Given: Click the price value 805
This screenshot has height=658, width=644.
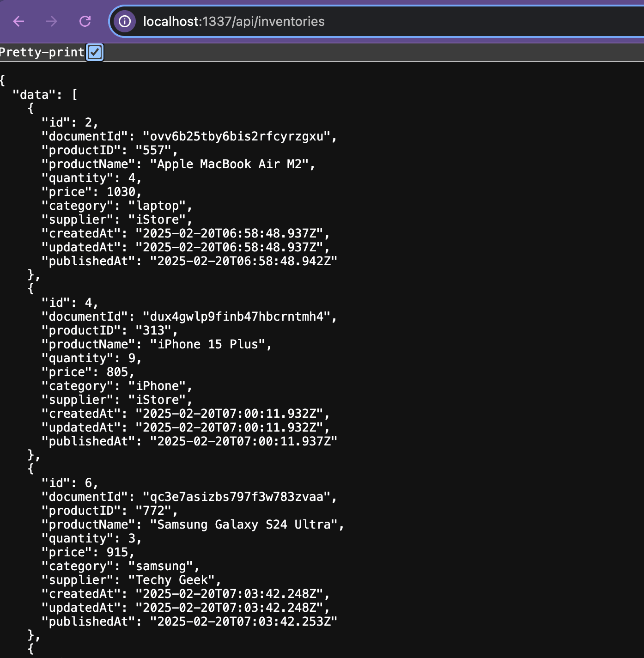Looking at the screenshot, I should tap(117, 372).
